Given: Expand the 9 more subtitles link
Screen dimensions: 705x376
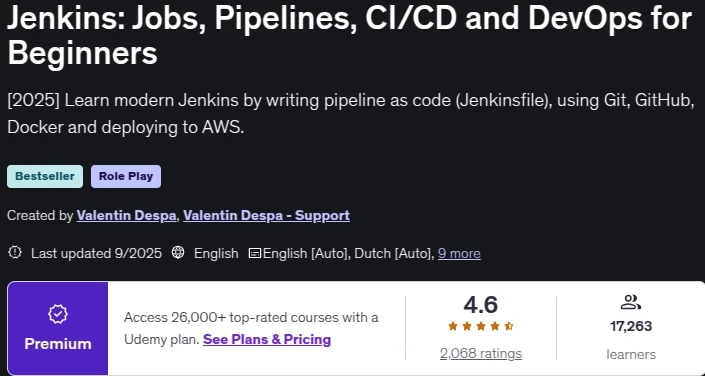Looking at the screenshot, I should pyautogui.click(x=459, y=254).
